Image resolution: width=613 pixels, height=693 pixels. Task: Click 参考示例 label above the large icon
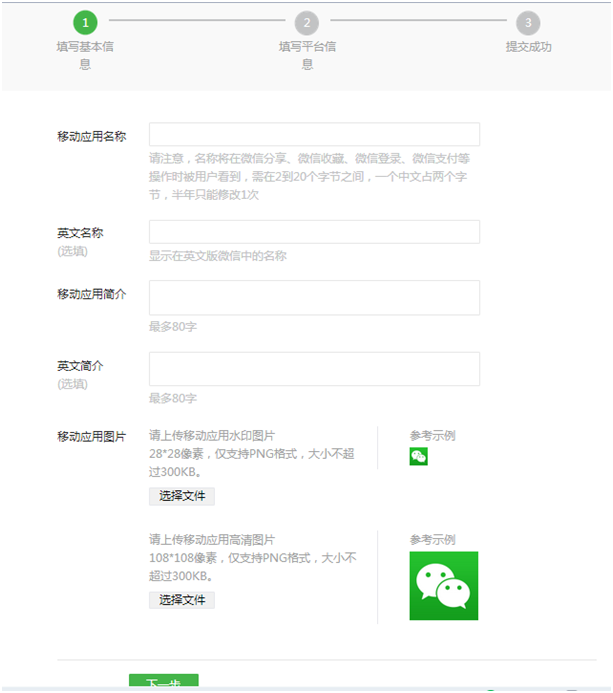point(432,540)
